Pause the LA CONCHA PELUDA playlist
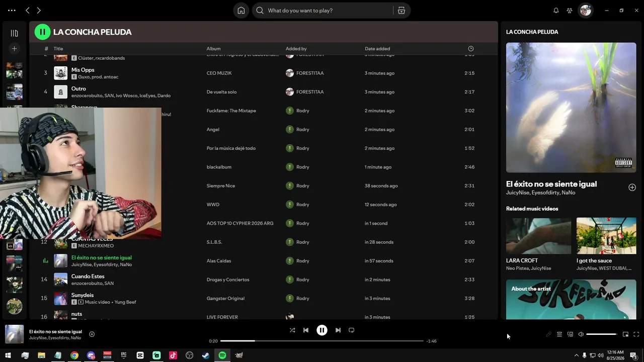Image resolution: width=644 pixels, height=362 pixels. (x=42, y=32)
